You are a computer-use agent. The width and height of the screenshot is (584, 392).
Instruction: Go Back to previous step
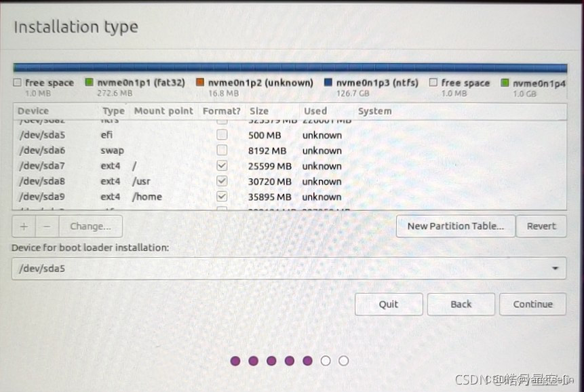pyautogui.click(x=461, y=304)
